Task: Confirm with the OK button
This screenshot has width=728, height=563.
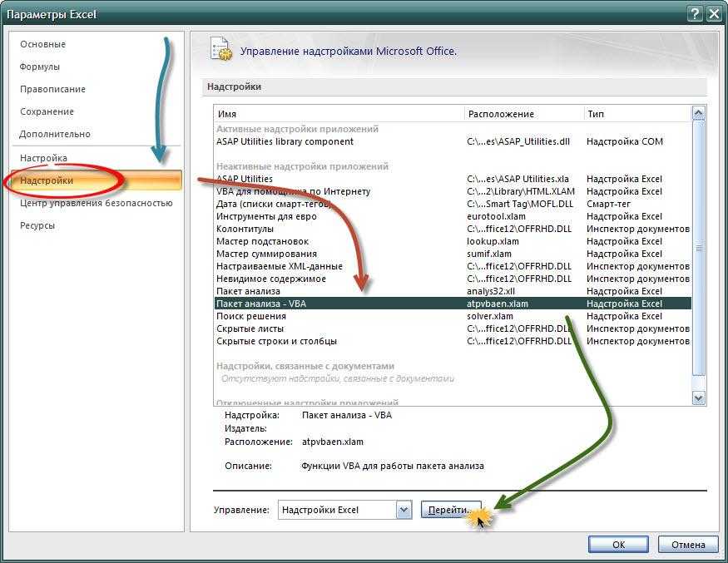Action: pos(618,545)
